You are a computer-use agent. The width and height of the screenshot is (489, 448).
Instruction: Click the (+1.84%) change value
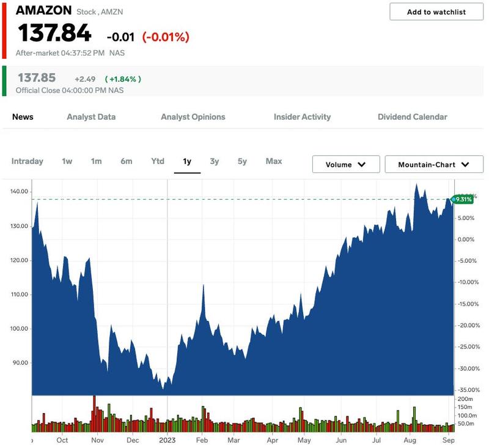tap(123, 79)
